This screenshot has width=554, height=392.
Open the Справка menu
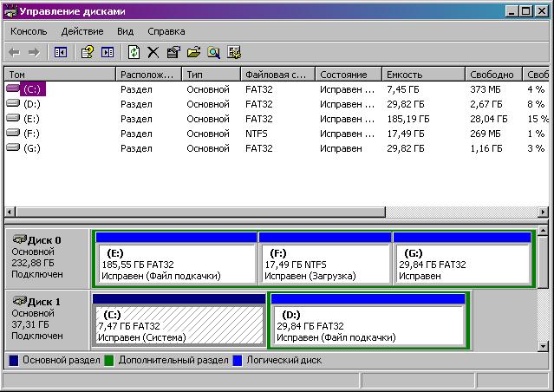click(x=166, y=31)
